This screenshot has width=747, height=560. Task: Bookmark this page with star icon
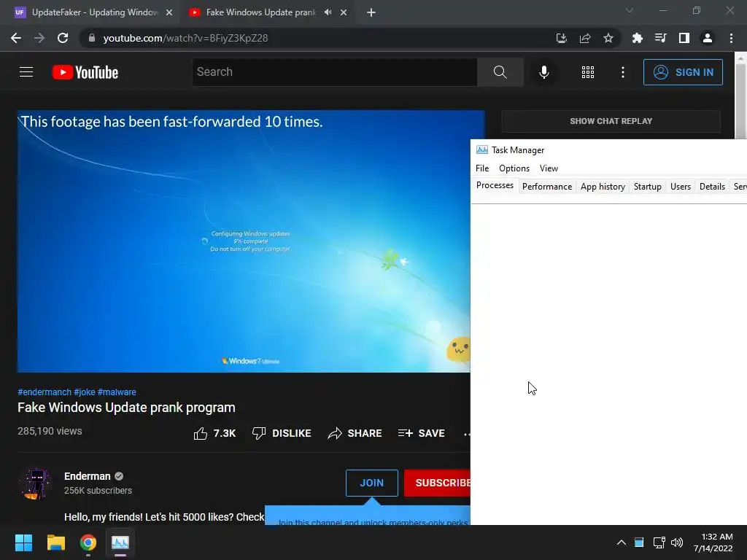pos(608,38)
